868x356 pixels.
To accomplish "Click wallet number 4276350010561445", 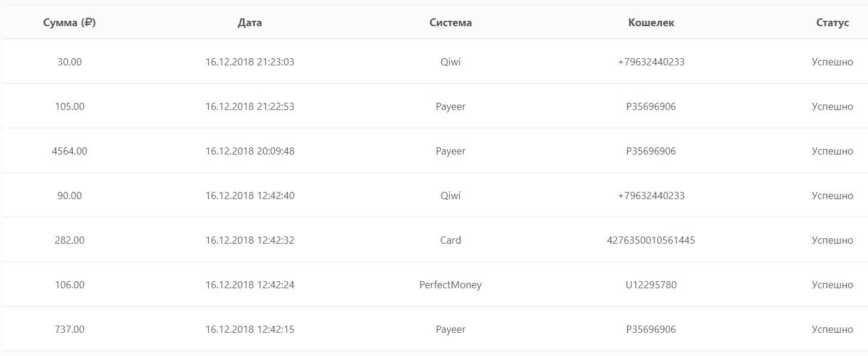I will (x=651, y=240).
